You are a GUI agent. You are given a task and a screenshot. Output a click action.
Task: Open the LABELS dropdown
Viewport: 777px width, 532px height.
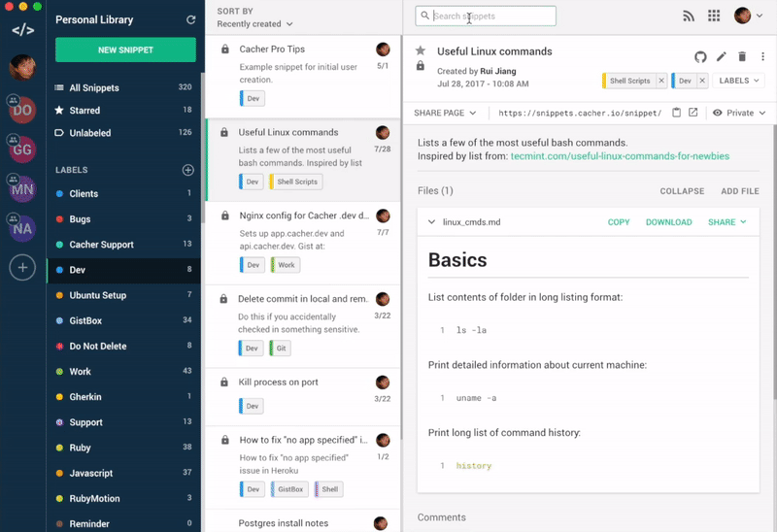[738, 81]
